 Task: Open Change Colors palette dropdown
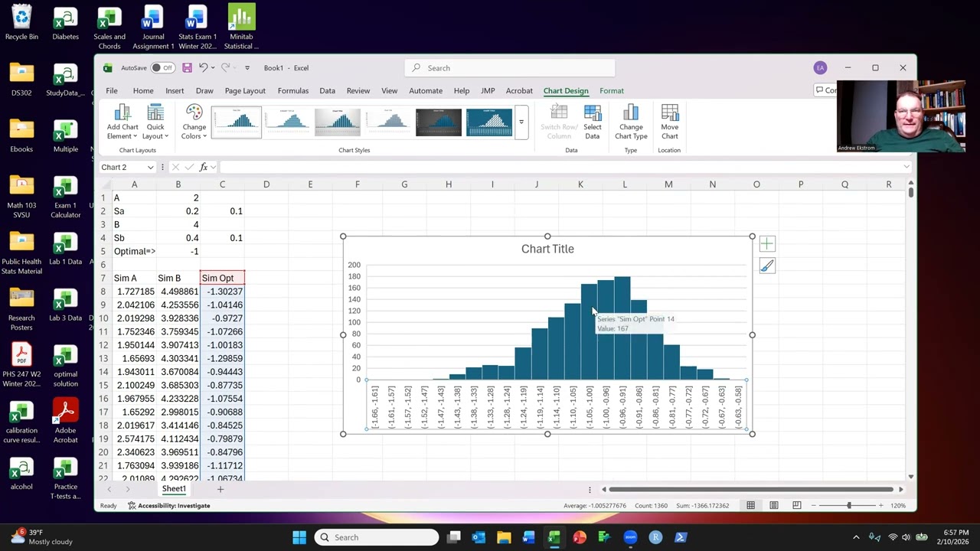(194, 122)
